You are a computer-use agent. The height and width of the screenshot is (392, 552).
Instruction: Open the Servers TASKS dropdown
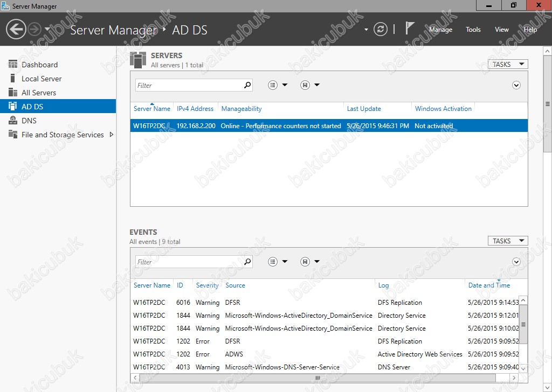[508, 64]
